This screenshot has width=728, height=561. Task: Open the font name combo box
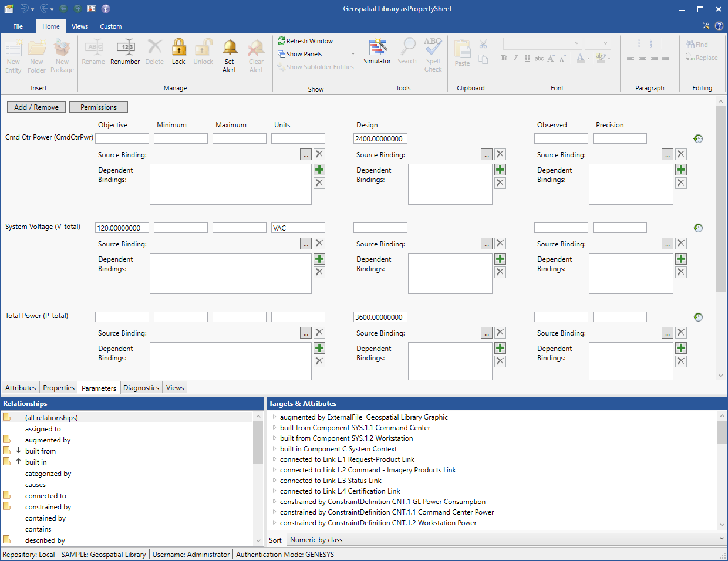tap(542, 43)
